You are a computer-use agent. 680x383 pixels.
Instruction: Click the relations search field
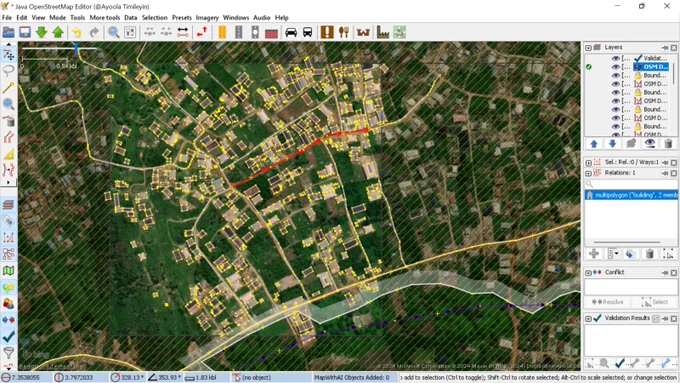(631, 184)
